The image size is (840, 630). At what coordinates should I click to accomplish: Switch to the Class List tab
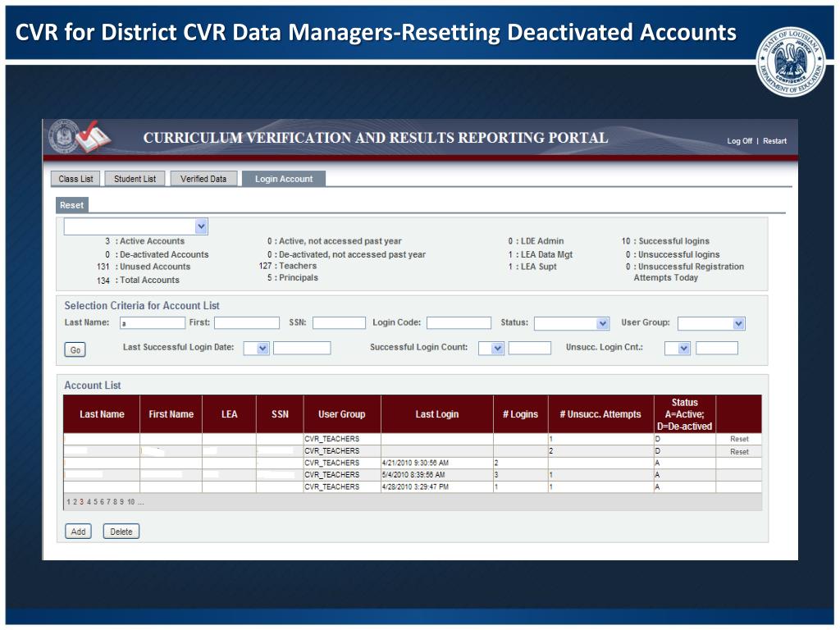[x=75, y=179]
